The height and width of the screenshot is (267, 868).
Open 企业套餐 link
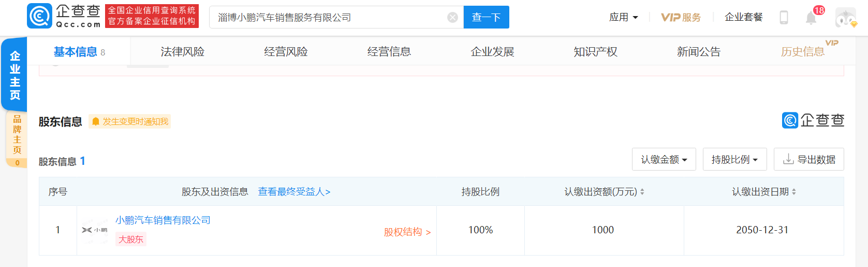pyautogui.click(x=744, y=17)
